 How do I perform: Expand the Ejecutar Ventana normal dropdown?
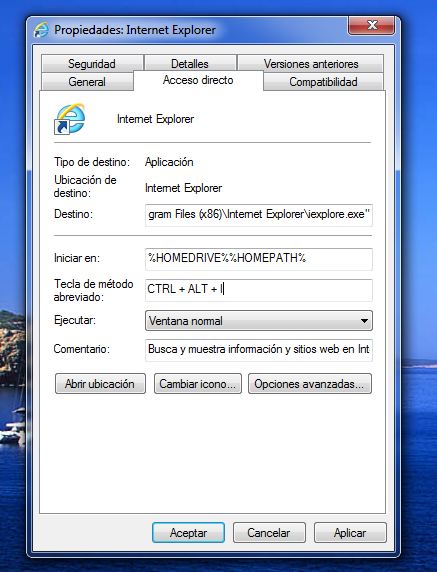(x=259, y=321)
